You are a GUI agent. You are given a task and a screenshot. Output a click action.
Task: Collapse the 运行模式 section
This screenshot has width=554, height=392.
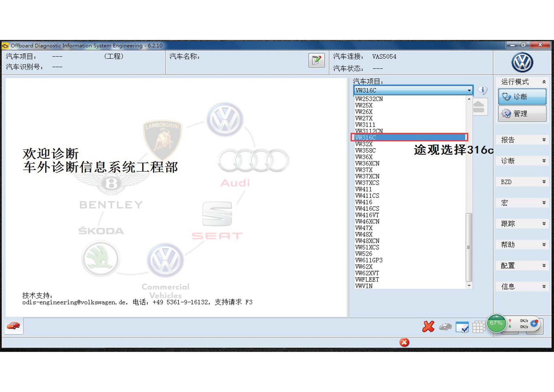click(543, 82)
